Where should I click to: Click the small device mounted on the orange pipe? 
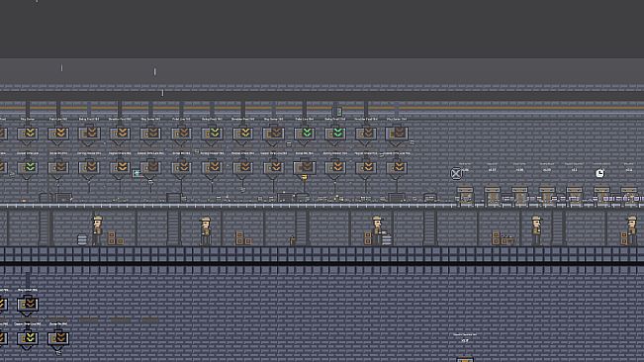336,112
